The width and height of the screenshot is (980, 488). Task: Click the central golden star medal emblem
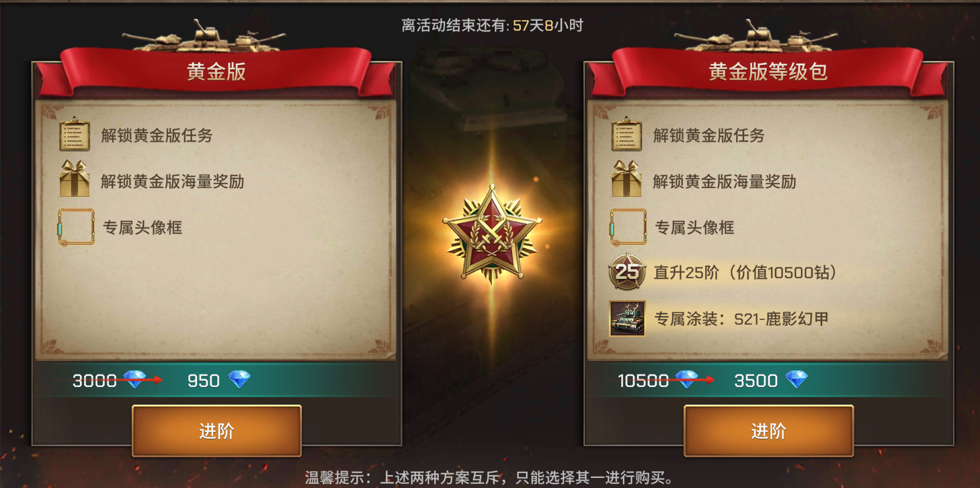(x=491, y=235)
